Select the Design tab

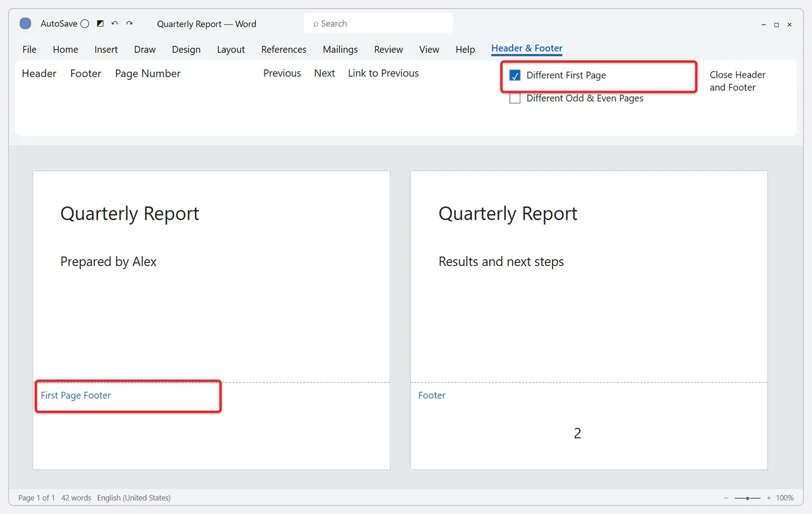186,50
